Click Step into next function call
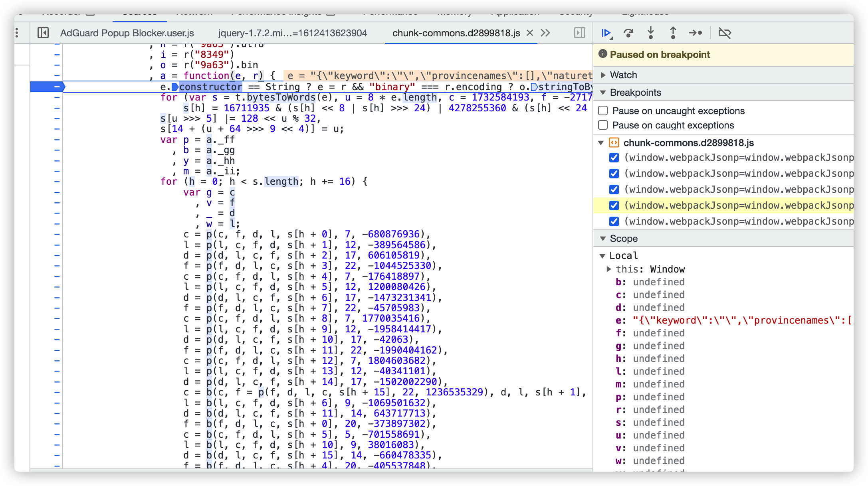Image resolution: width=868 pixels, height=486 pixels. tap(651, 33)
